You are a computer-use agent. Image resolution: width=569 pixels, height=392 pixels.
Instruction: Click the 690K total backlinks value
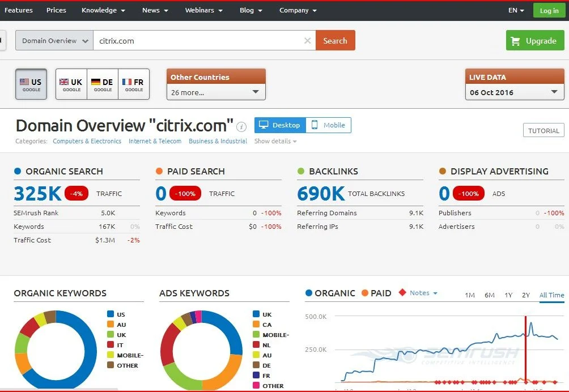321,193
